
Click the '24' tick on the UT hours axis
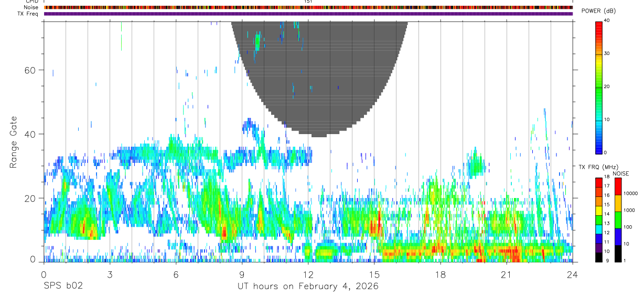(573, 274)
